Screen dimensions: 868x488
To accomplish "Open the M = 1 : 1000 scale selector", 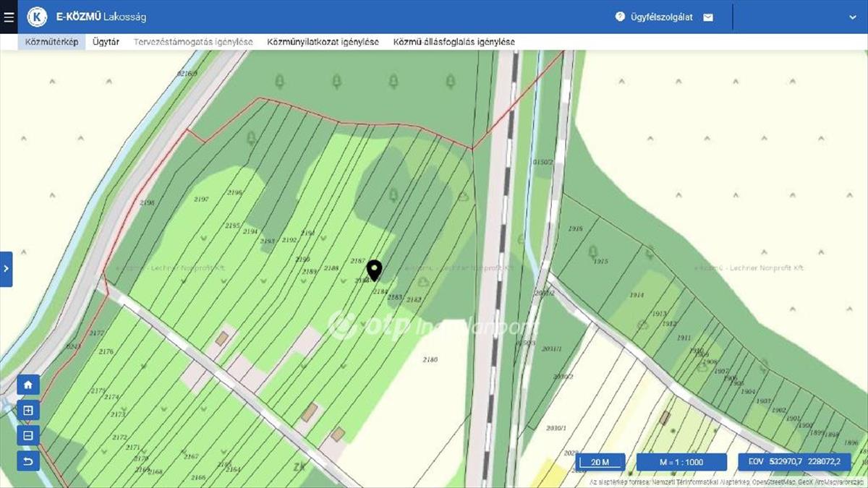I will (681, 462).
